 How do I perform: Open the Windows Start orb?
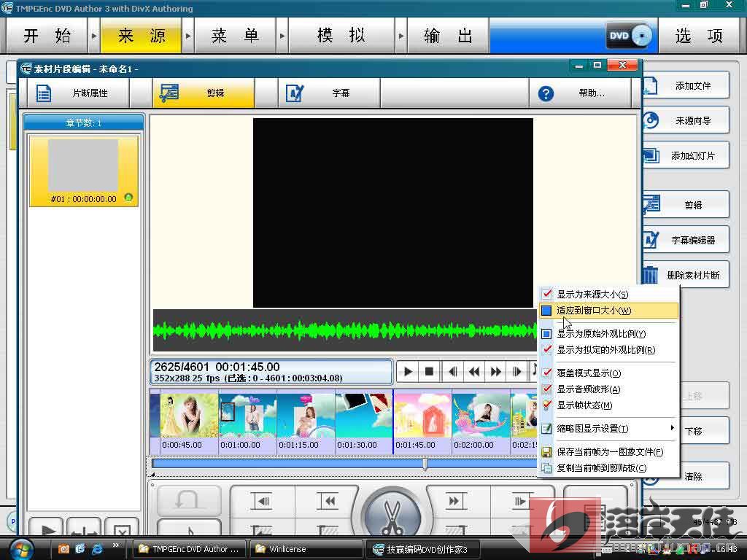pos(21,549)
